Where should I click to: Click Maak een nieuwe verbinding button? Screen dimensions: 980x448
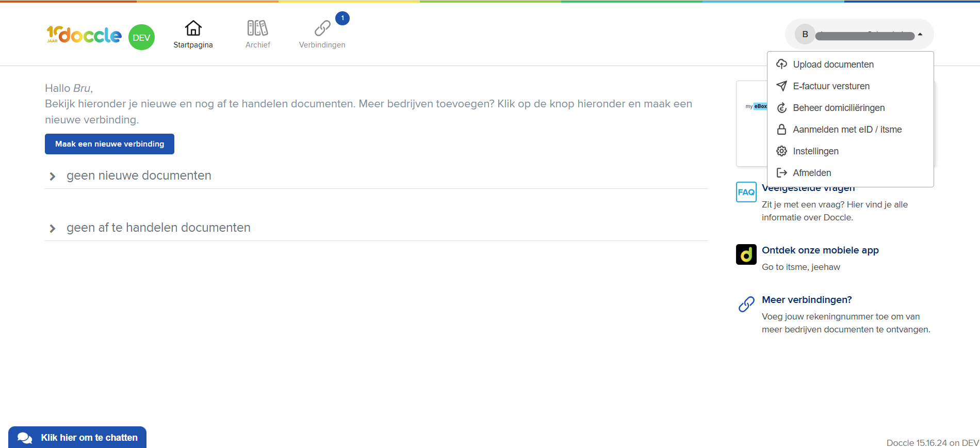109,144
